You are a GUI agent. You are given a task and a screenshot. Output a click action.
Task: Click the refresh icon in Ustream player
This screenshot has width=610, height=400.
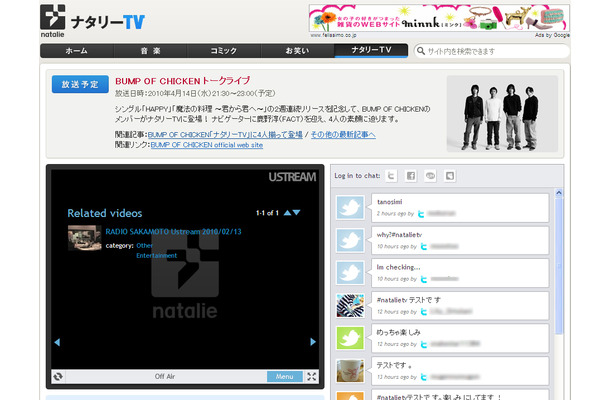tap(58, 376)
